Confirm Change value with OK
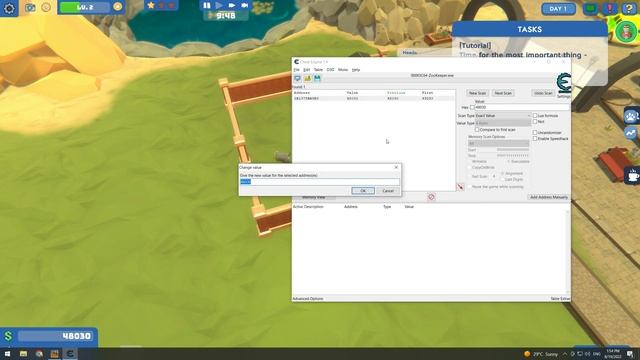 [362, 191]
